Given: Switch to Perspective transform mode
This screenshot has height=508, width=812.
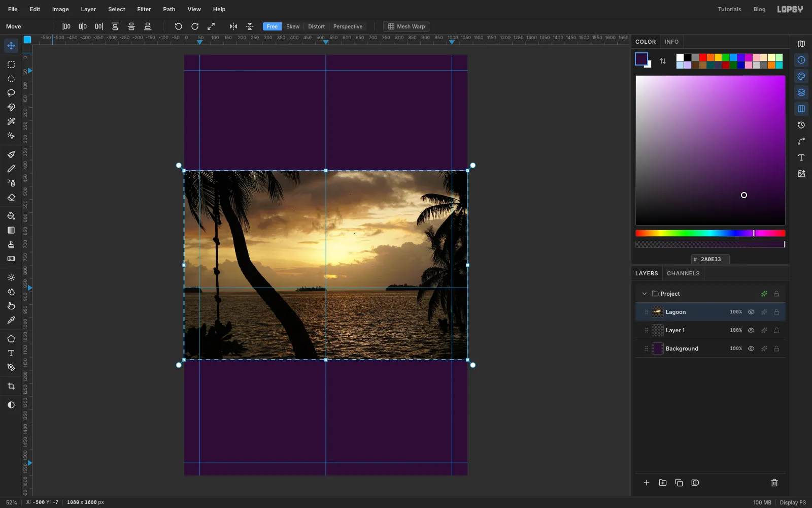Looking at the screenshot, I should 348,26.
